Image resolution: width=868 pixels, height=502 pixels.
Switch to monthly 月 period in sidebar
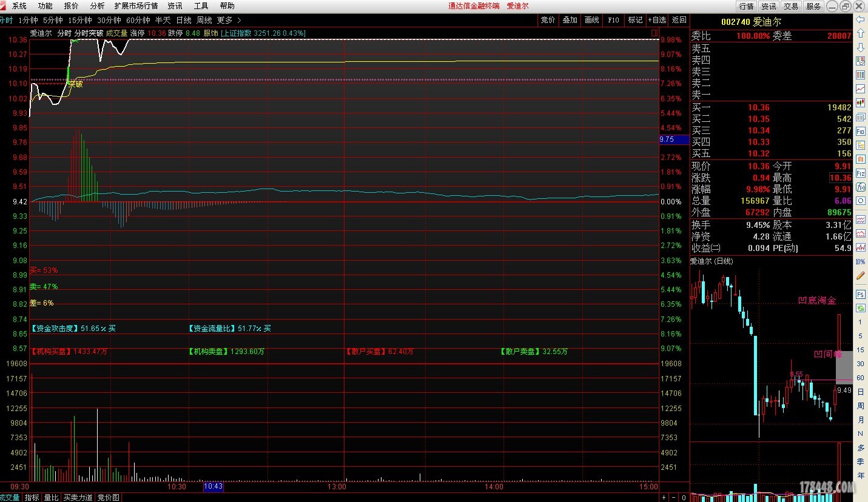(x=860, y=420)
